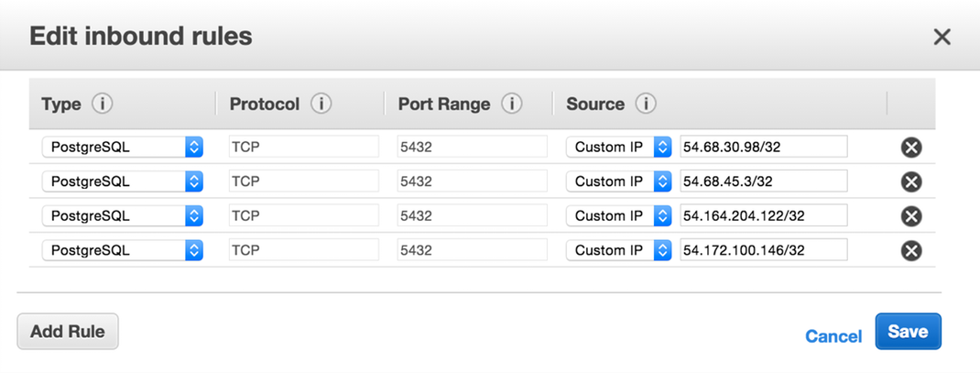Remove the 54.172.100.146/32 inbound rule
Image resolution: width=980 pixels, height=373 pixels.
click(911, 251)
